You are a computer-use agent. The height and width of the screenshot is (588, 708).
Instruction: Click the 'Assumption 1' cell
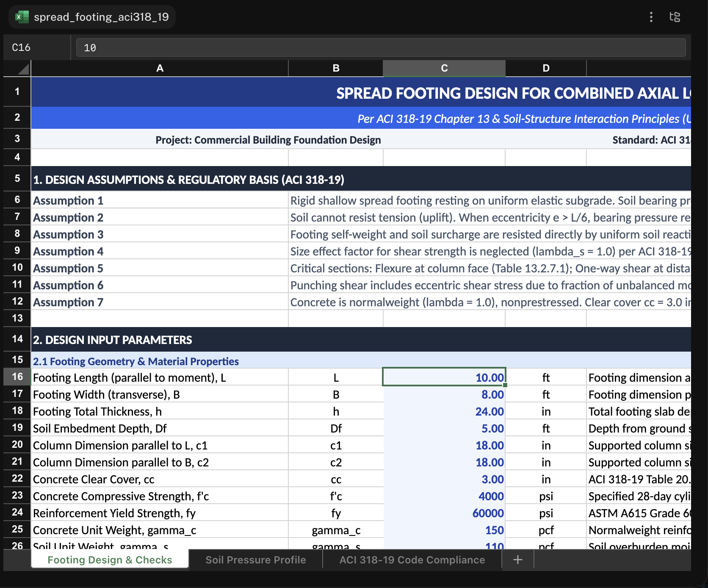click(160, 200)
